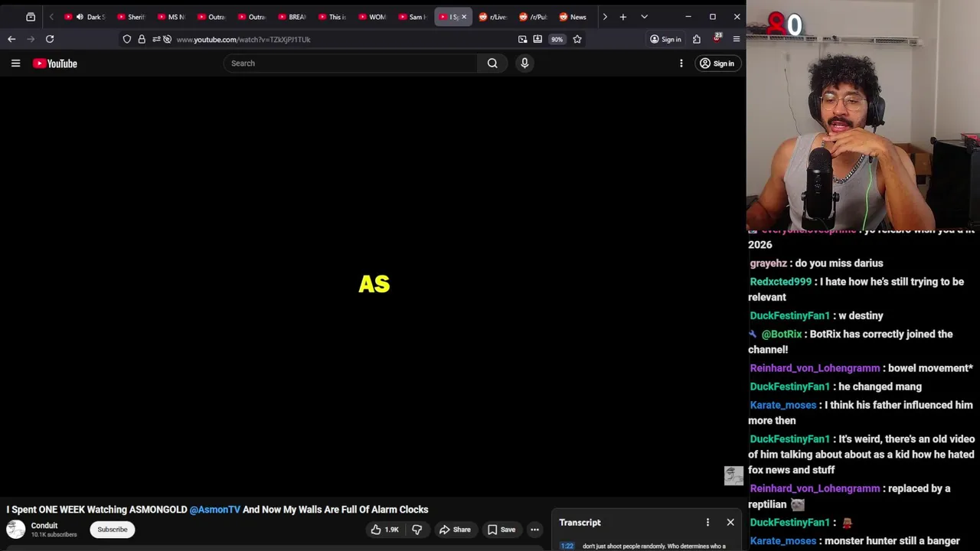Close the active I Sp tab
Image resolution: width=980 pixels, height=551 pixels.
pos(463,17)
